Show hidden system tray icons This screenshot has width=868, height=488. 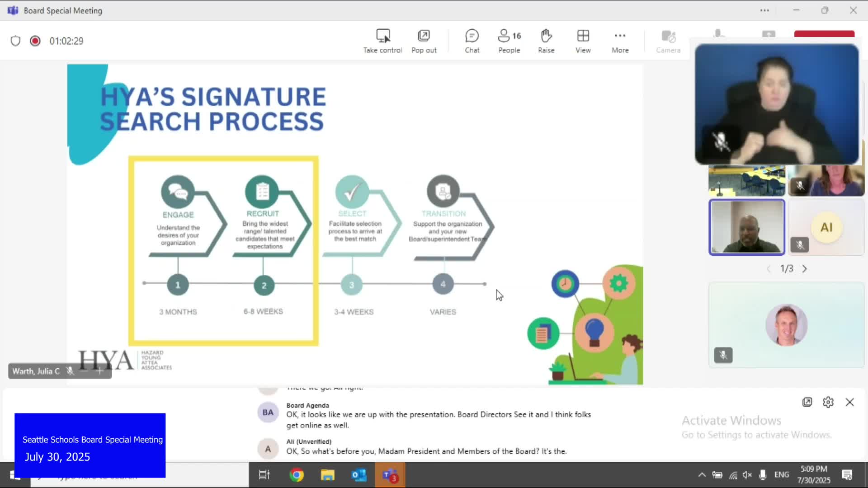pos(702,475)
